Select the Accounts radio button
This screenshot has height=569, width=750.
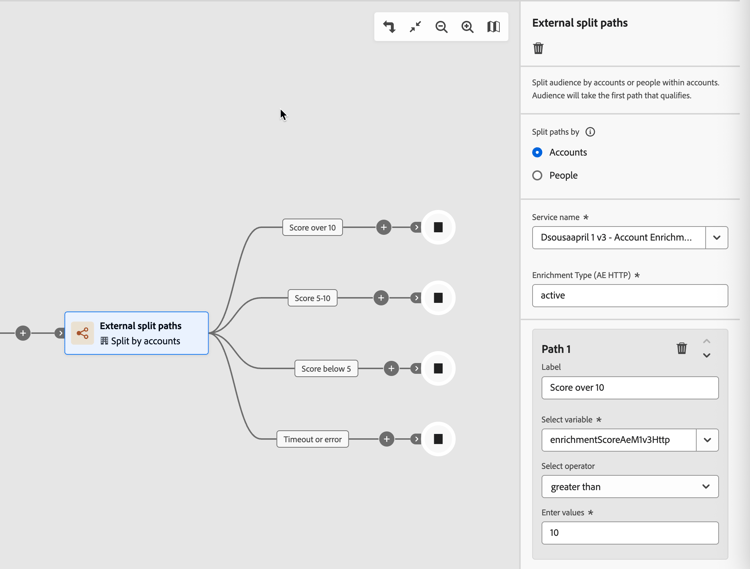coord(538,152)
